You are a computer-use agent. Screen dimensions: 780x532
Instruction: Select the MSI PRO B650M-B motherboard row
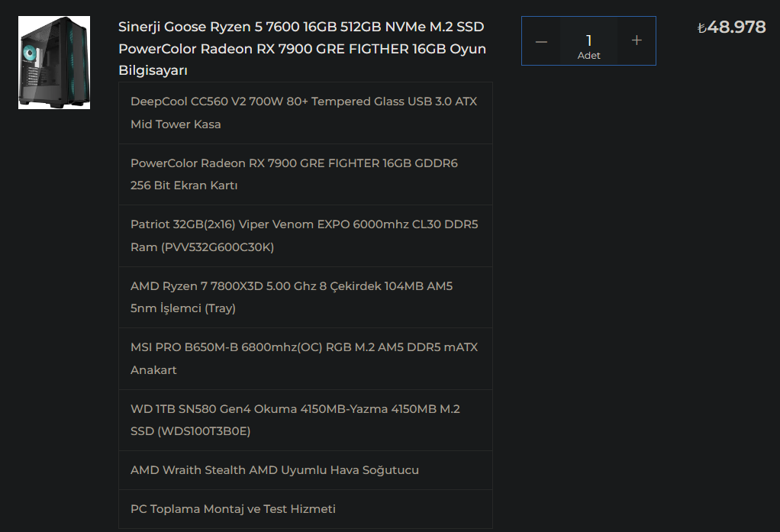[305, 359]
